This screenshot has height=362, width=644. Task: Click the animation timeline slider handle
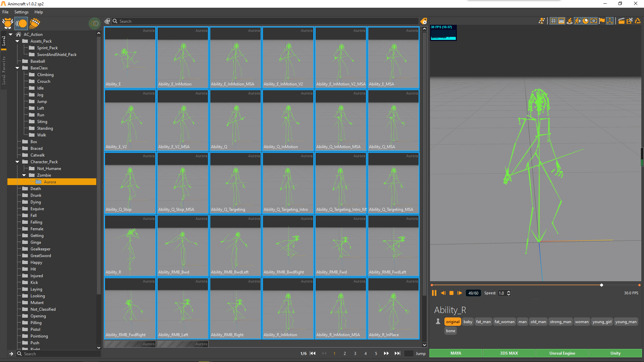point(601,285)
